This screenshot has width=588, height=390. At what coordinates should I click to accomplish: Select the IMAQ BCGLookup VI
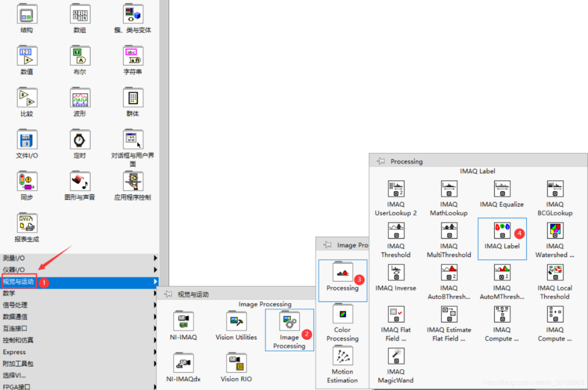[x=555, y=188]
